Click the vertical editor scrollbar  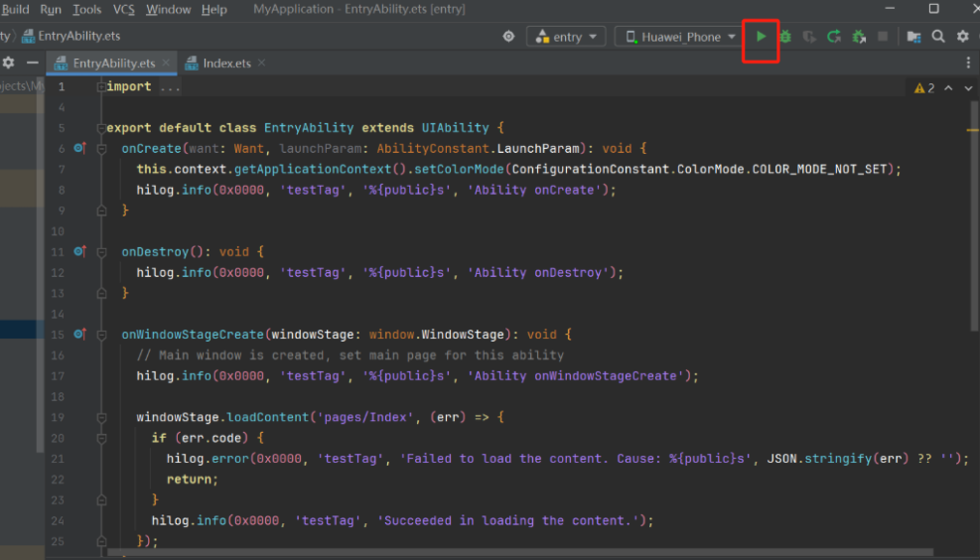tap(974, 215)
